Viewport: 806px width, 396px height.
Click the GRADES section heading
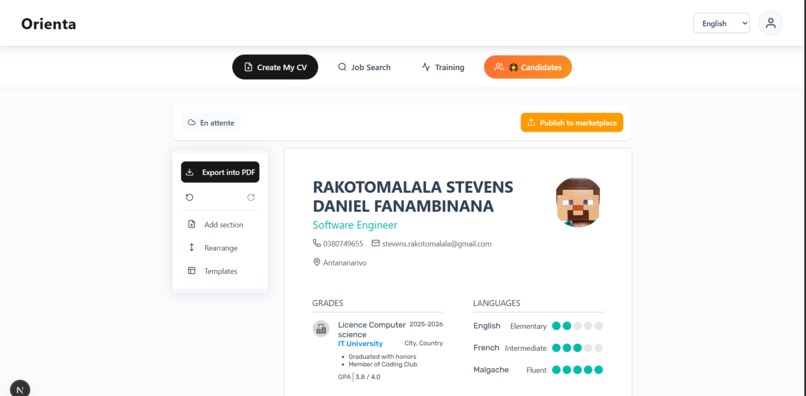point(327,303)
